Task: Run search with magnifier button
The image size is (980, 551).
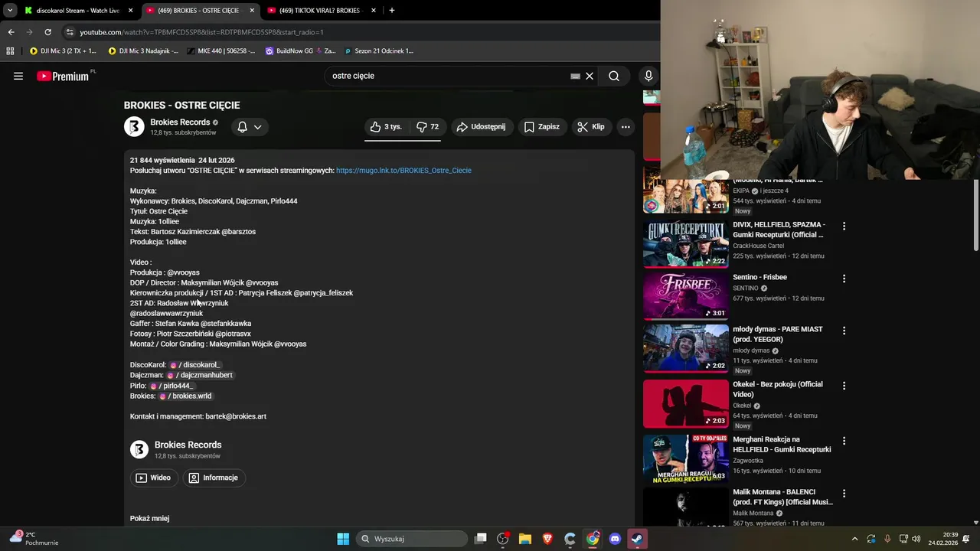Action: point(614,76)
